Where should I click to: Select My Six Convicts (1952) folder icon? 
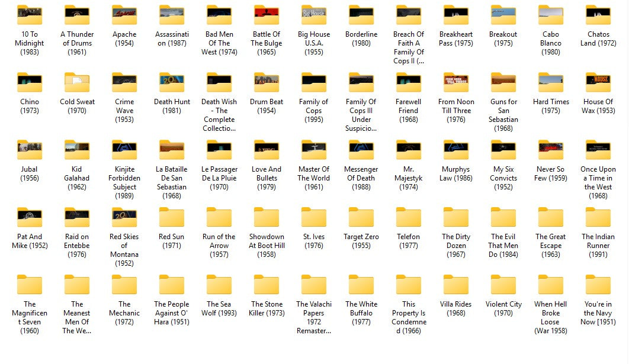point(503,150)
